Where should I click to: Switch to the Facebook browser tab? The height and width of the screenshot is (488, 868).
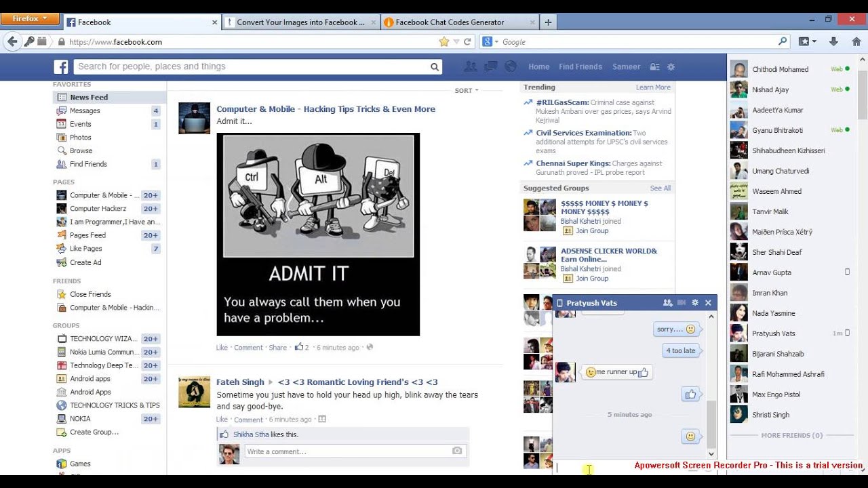[x=141, y=22]
